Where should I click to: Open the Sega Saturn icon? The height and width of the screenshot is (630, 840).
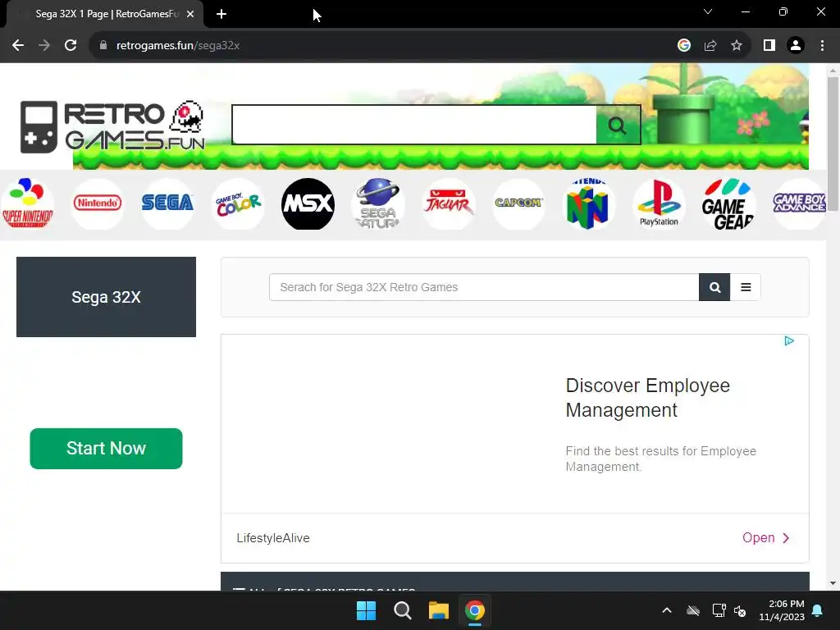pos(378,204)
